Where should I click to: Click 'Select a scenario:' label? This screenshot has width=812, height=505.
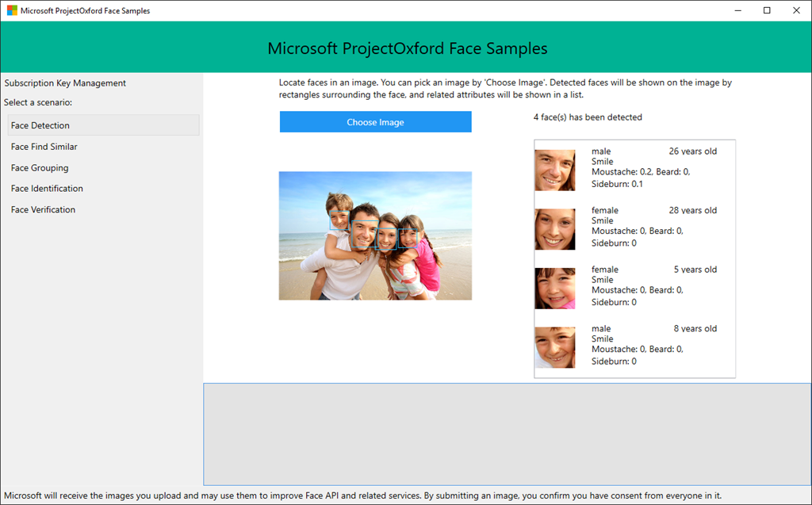tap(38, 102)
